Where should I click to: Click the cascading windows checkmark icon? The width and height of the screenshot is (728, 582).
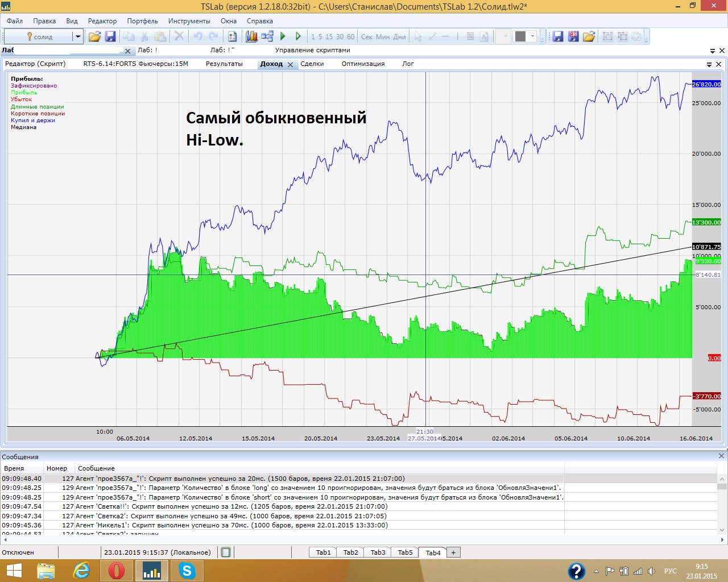point(636,36)
